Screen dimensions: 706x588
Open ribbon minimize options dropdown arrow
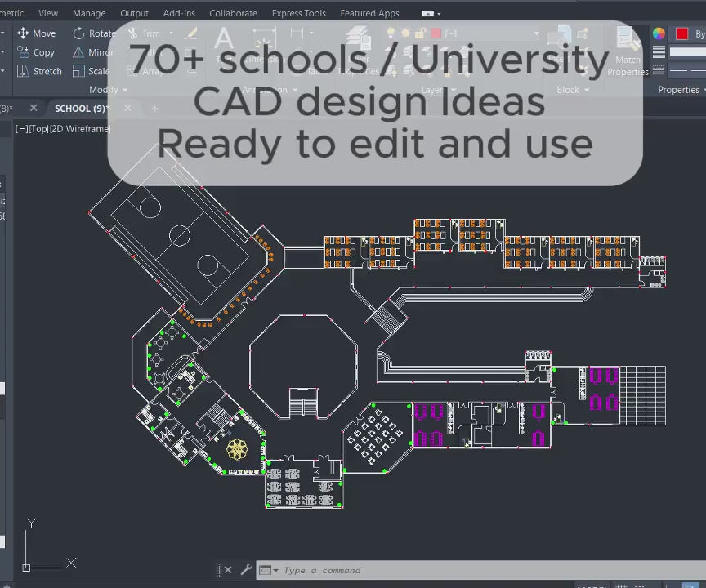(x=439, y=14)
